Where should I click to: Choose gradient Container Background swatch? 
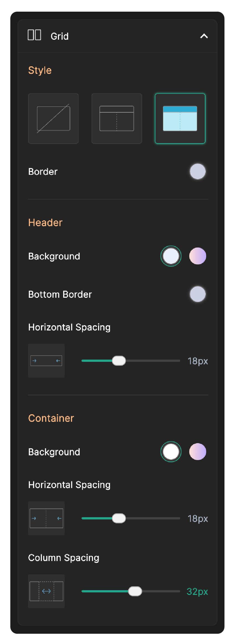coord(198,452)
